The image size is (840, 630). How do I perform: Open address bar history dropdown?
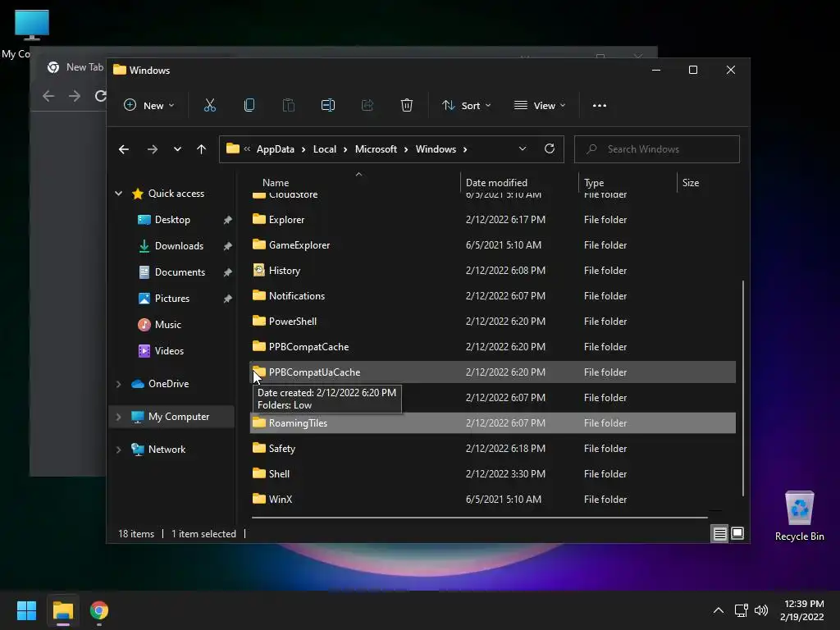coord(523,149)
